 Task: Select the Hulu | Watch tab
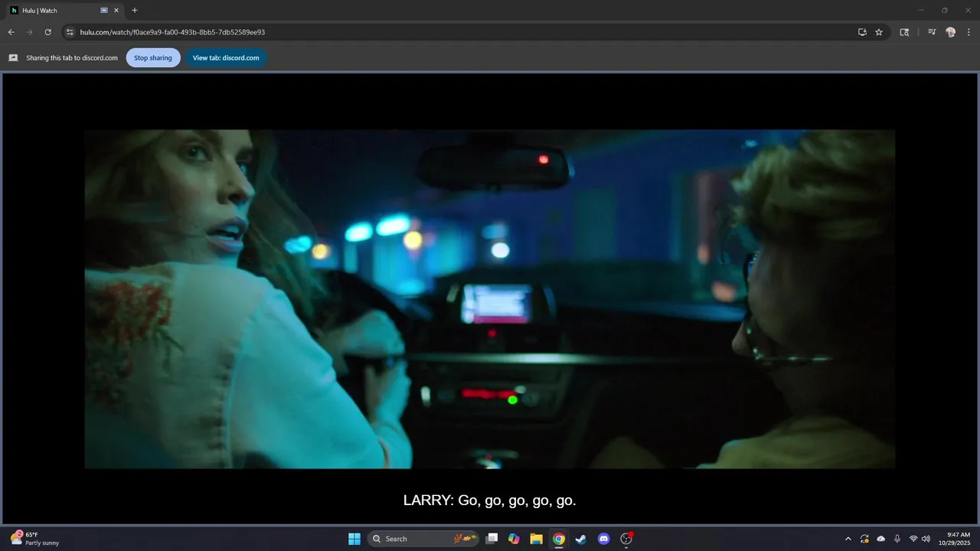[x=64, y=11]
